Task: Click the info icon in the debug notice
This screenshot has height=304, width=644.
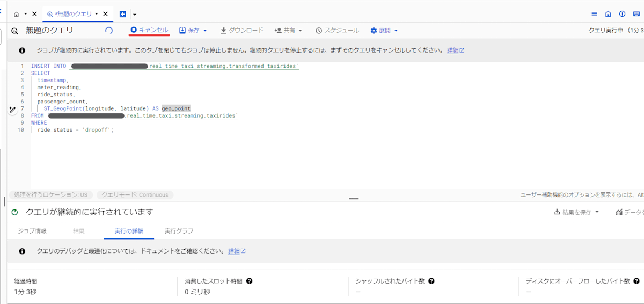Action: tap(22, 251)
